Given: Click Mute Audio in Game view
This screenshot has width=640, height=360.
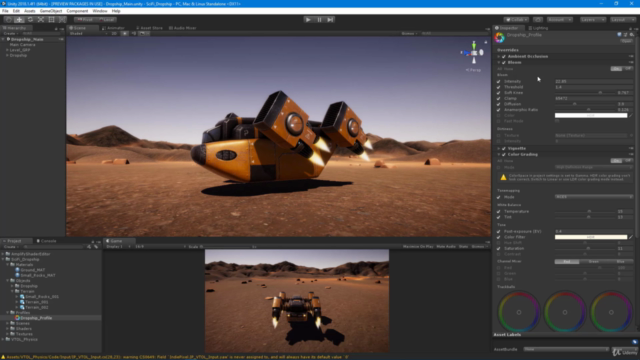Looking at the screenshot, I should [446, 247].
